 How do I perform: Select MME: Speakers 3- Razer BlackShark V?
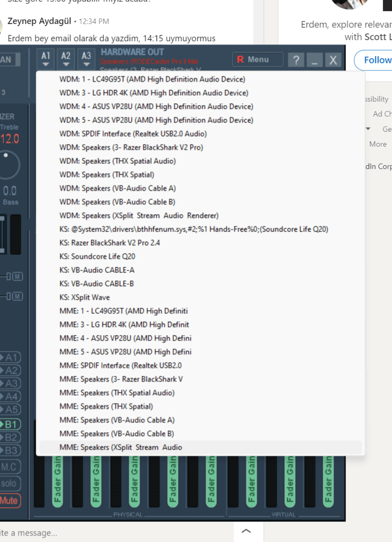(200, 380)
